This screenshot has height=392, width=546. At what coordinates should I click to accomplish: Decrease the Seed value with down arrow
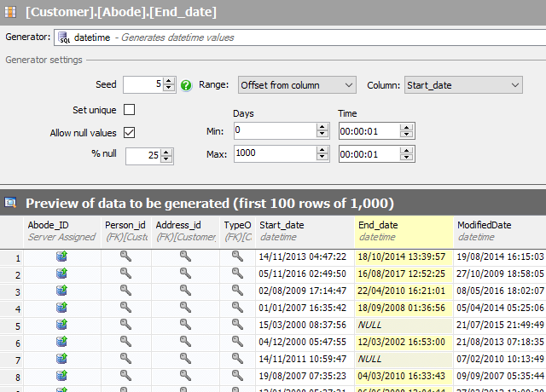169,88
